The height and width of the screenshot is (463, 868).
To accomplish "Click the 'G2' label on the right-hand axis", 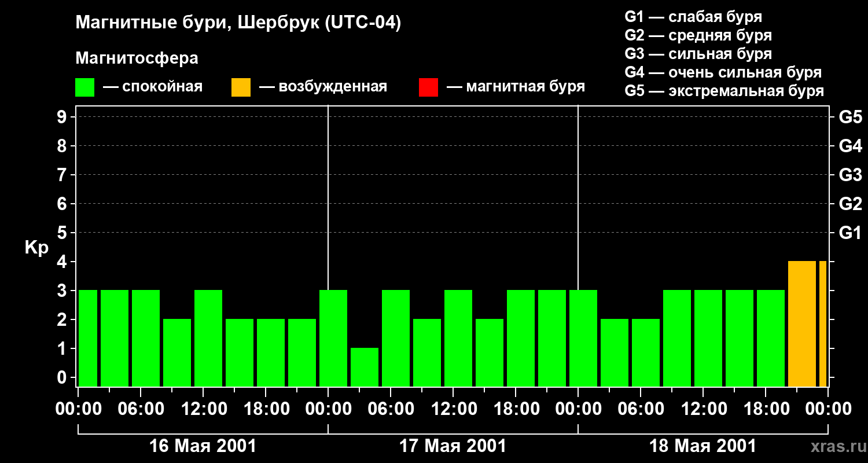I will 851,204.
